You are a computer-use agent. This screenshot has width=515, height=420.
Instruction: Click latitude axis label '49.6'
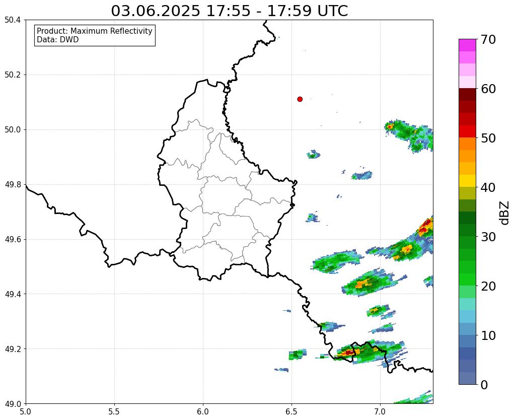(13, 239)
